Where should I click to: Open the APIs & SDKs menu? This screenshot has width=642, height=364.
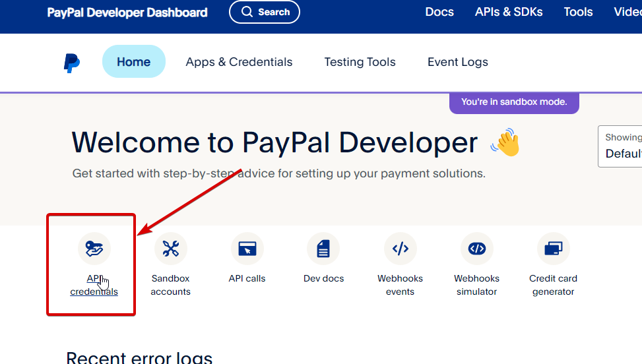click(x=508, y=12)
